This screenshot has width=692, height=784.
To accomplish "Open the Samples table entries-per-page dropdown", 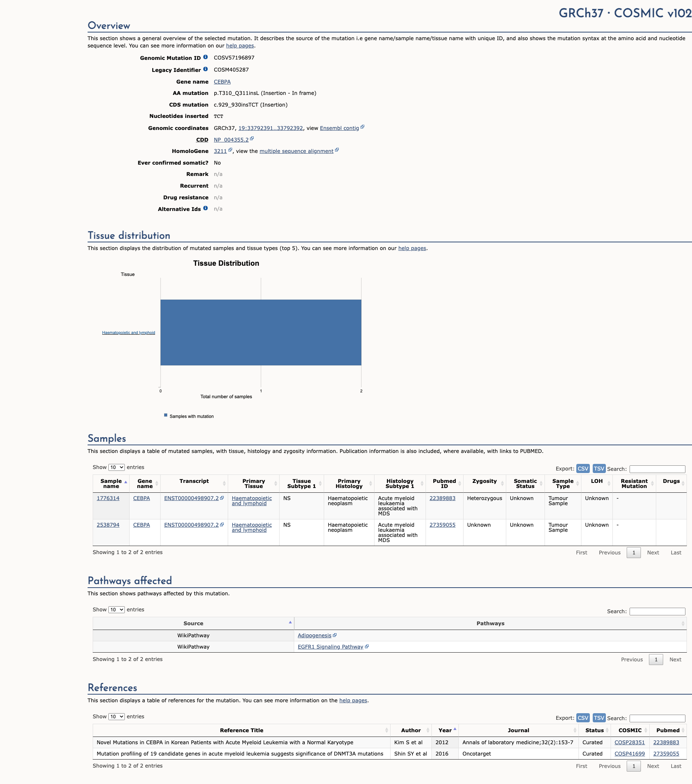I will [x=117, y=467].
